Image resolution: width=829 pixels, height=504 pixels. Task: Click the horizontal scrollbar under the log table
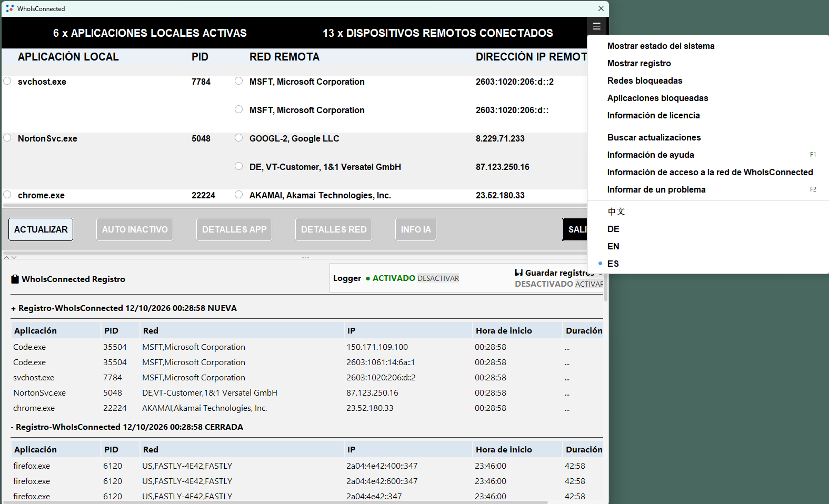coord(275,502)
